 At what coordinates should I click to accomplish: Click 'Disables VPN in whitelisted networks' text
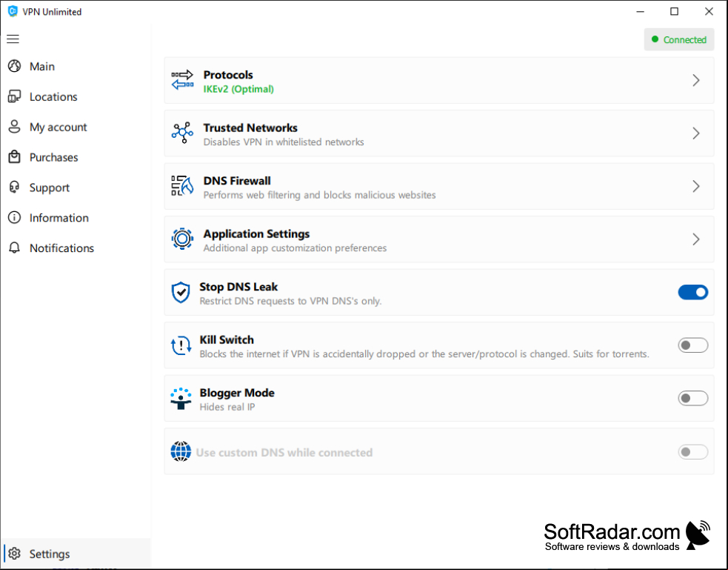pos(284,142)
